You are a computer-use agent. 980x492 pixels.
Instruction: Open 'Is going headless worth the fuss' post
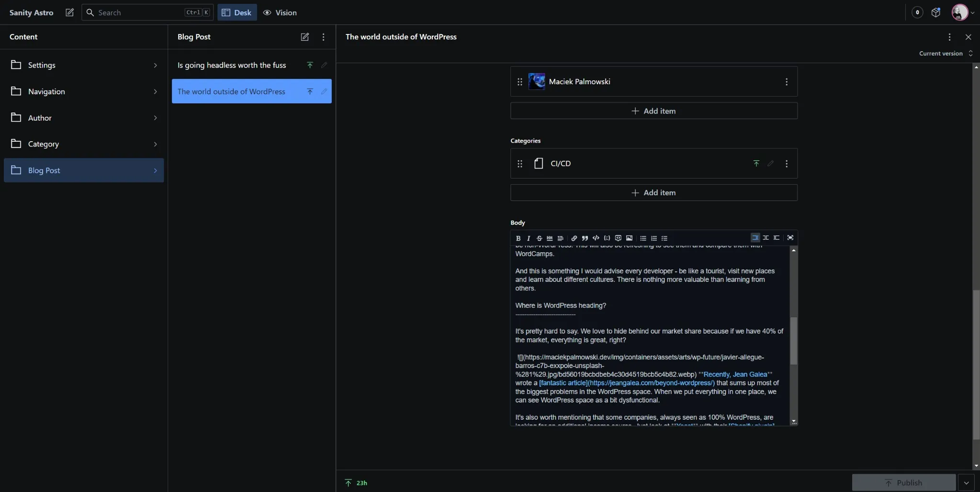232,65
